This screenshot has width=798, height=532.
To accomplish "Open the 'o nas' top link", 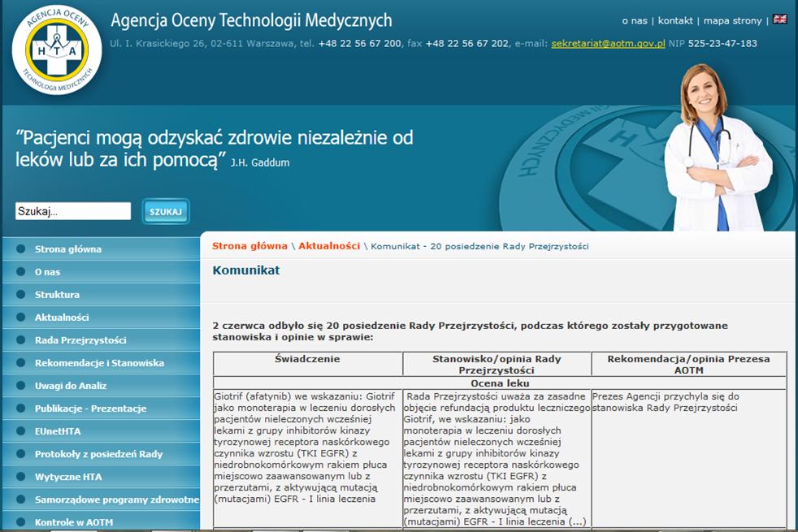I will click(635, 20).
